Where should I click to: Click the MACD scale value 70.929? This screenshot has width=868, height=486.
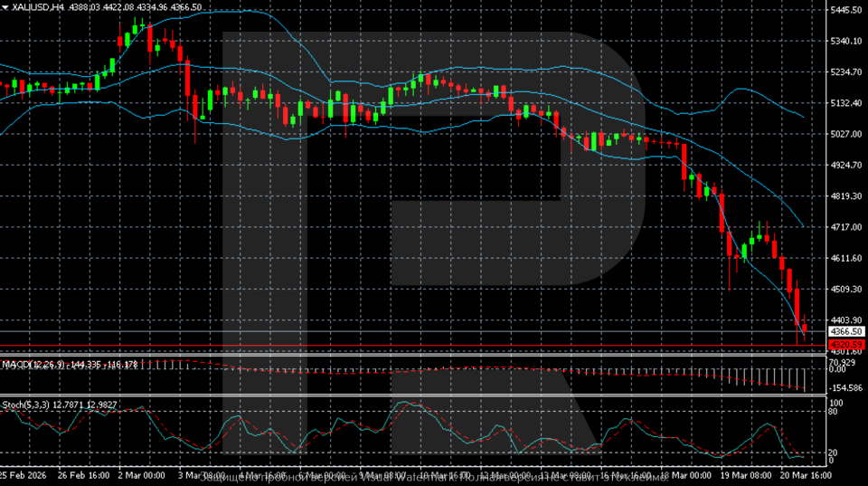point(843,361)
